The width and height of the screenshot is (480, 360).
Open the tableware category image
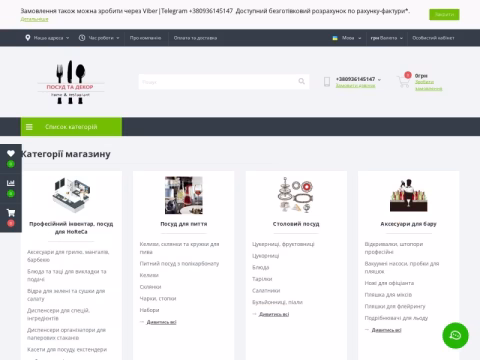[x=296, y=195]
